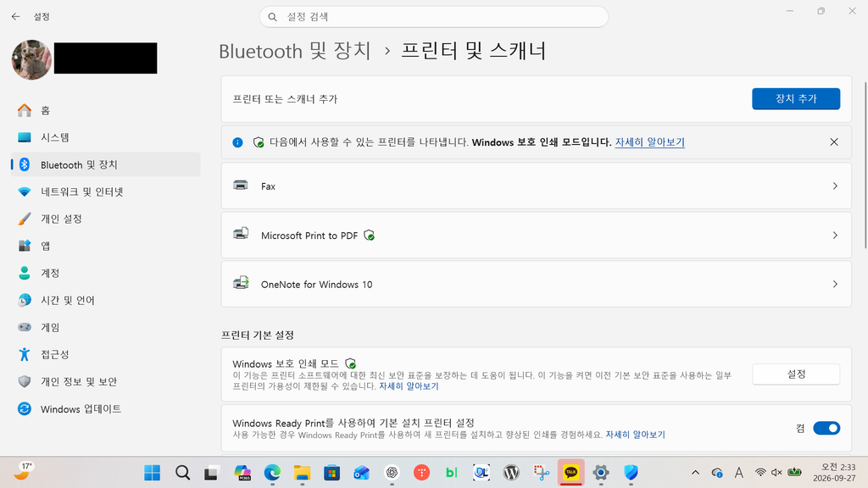Click the Bluetooth 및 장치 breadcrumb
The height and width of the screenshot is (488, 868).
(294, 51)
